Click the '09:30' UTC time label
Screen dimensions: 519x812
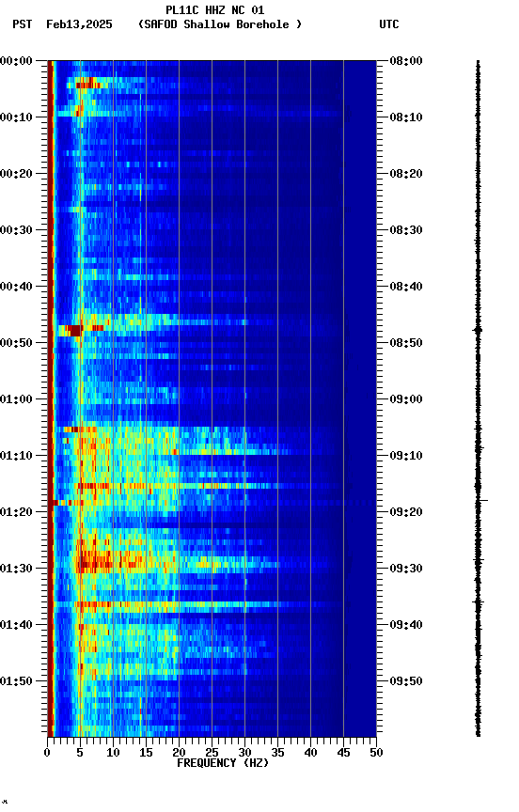click(x=406, y=569)
